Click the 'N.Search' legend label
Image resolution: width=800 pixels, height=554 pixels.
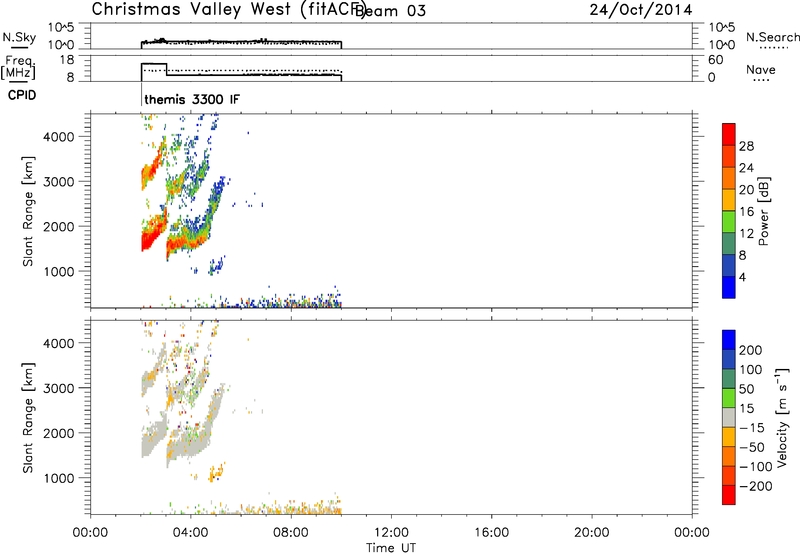[x=772, y=37]
